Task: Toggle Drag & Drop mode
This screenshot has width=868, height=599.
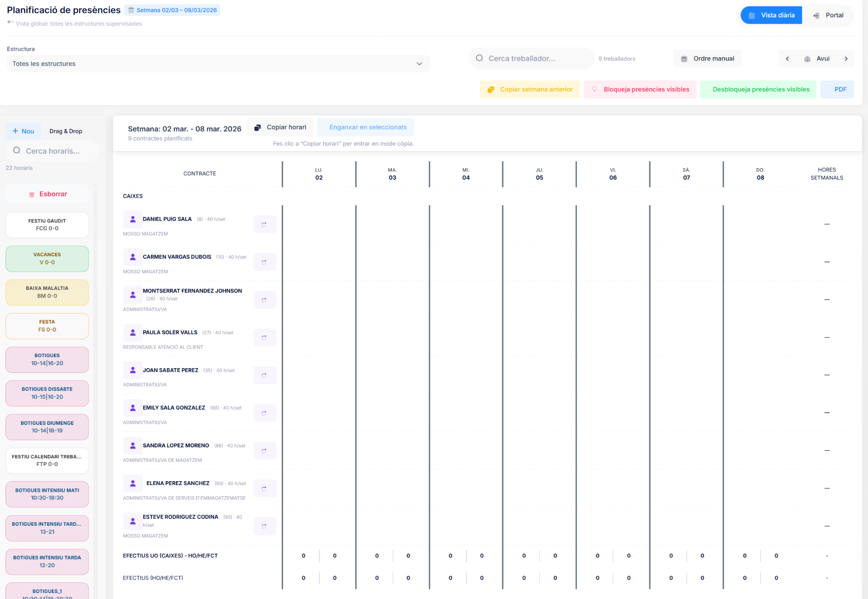Action: click(x=66, y=131)
